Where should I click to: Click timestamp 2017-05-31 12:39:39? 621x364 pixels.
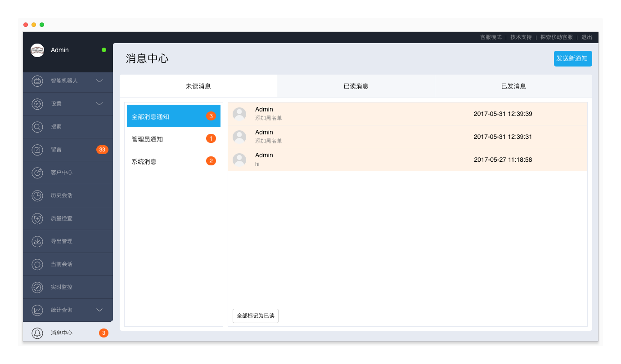503,114
